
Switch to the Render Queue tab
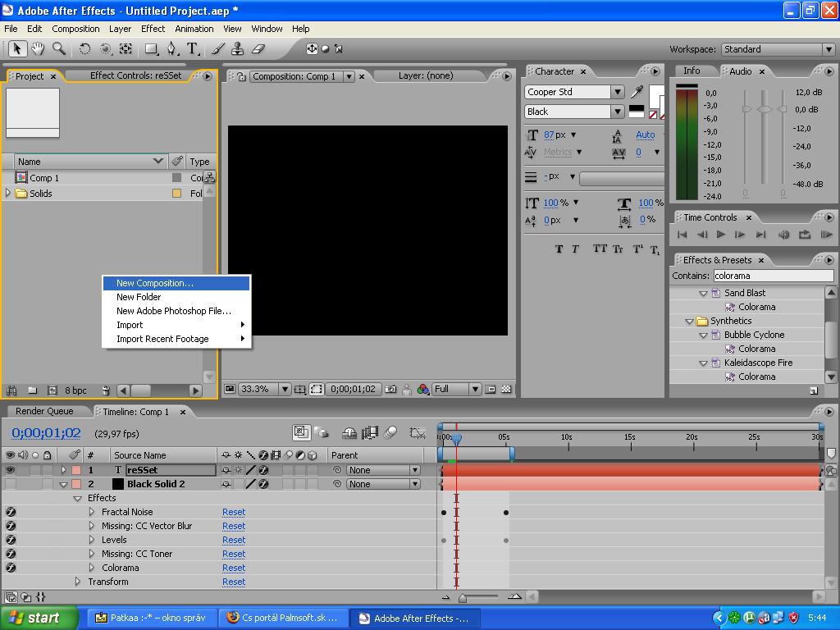[44, 411]
